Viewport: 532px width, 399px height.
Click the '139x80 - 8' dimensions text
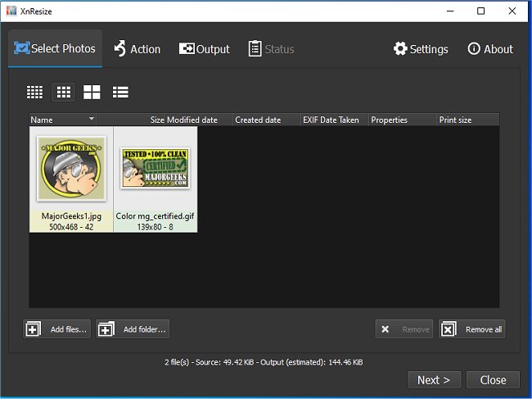pos(155,227)
